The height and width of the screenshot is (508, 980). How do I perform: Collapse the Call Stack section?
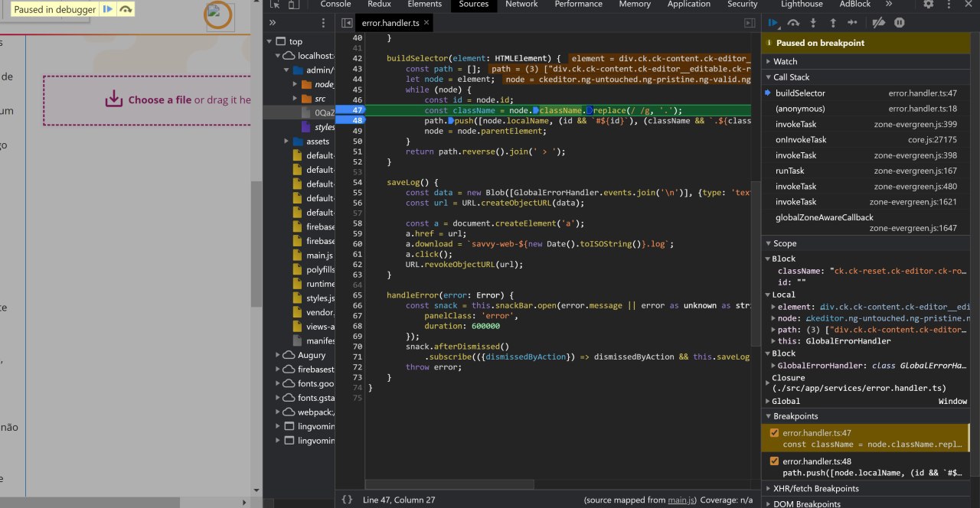point(791,77)
